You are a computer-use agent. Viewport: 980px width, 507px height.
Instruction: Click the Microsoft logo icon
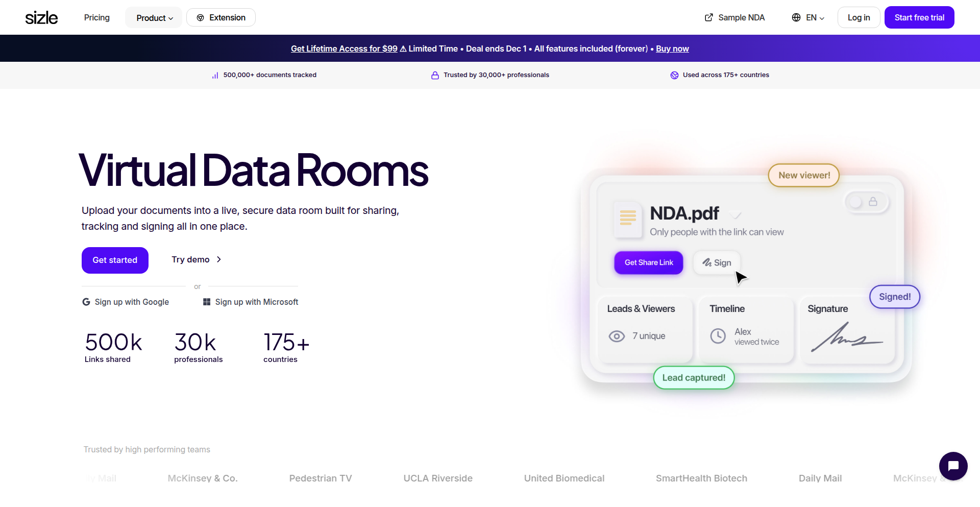[207, 302]
